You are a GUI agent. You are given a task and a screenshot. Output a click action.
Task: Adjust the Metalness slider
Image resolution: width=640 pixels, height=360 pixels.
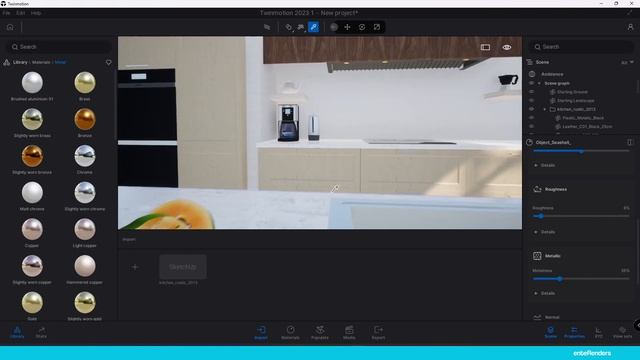click(x=581, y=279)
